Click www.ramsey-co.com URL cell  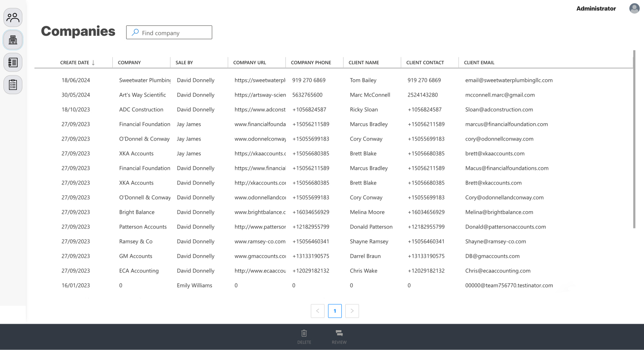[260, 241]
